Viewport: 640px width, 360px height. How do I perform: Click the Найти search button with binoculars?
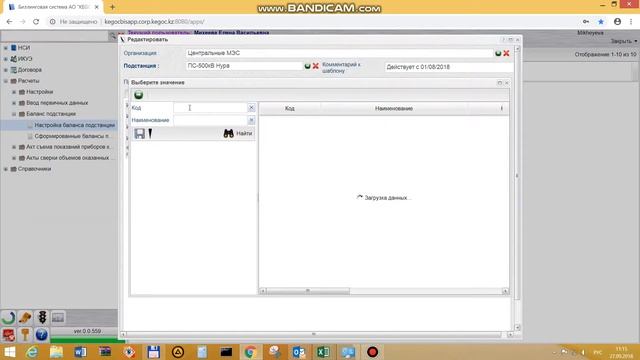(238, 133)
